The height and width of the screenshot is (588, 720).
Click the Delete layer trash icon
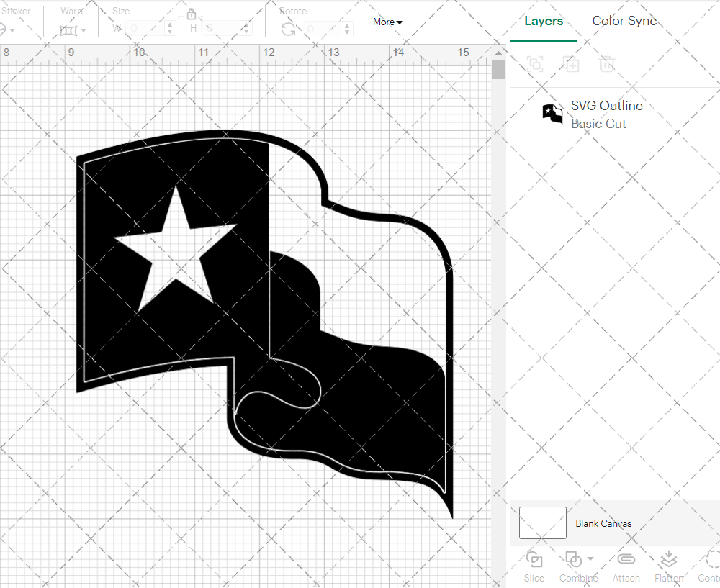pos(607,64)
